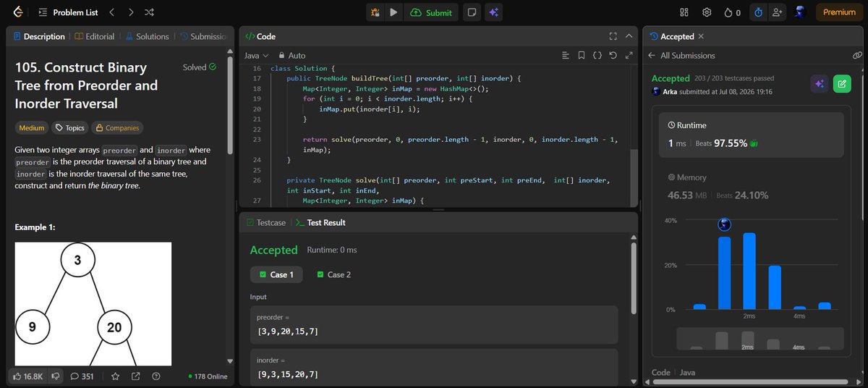The image size is (868, 388).
Task: Click the timer clock icon
Action: (758, 12)
